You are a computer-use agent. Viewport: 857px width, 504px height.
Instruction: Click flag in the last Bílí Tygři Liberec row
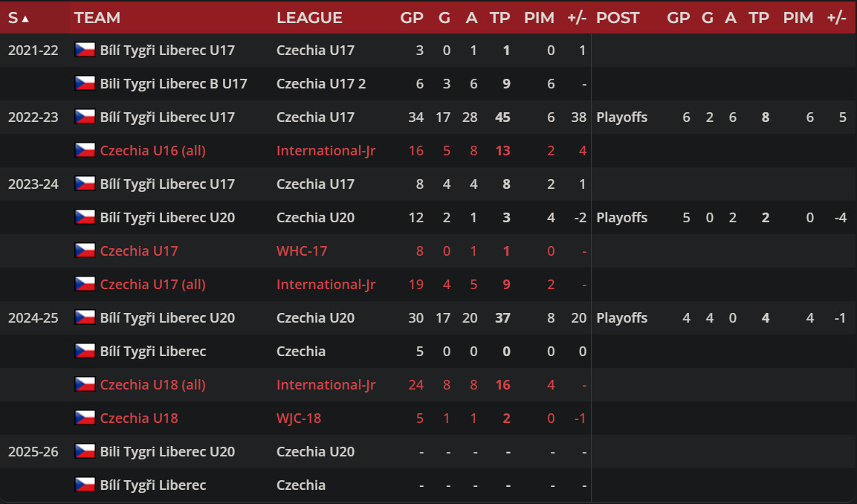coord(85,485)
